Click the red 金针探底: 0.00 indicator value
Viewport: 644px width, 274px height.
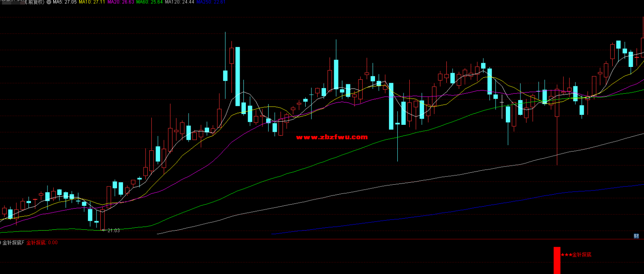(x=42, y=243)
